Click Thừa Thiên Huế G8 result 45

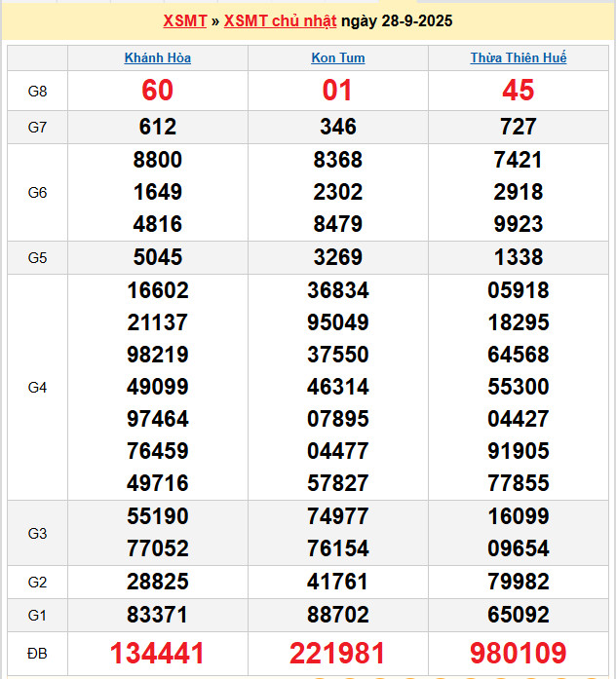pyautogui.click(x=518, y=91)
